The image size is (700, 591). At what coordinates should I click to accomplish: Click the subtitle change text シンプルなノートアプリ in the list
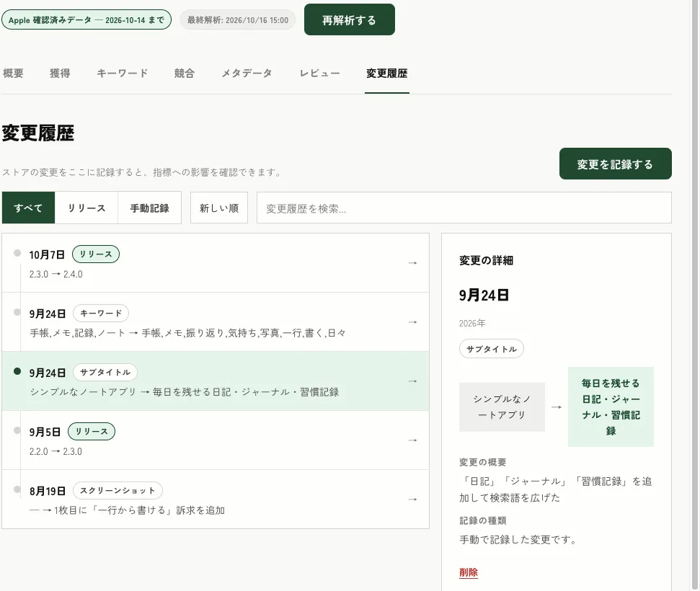[x=185, y=392]
